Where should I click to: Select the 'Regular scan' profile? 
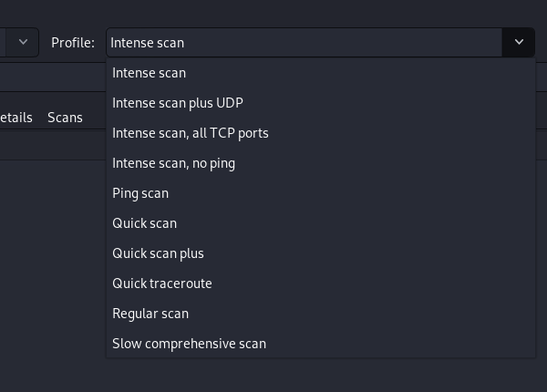pyautogui.click(x=150, y=314)
